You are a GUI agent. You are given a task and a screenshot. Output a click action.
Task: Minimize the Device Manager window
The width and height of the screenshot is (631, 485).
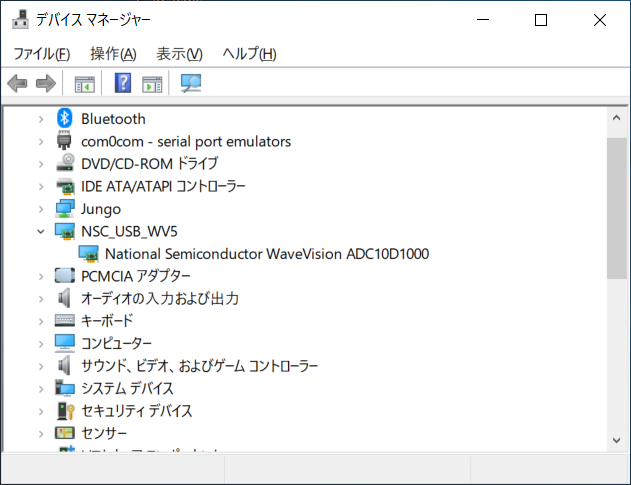coord(483,20)
